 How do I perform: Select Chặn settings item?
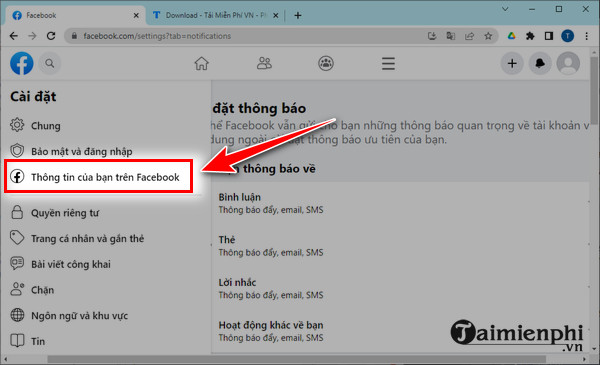[x=32, y=290]
